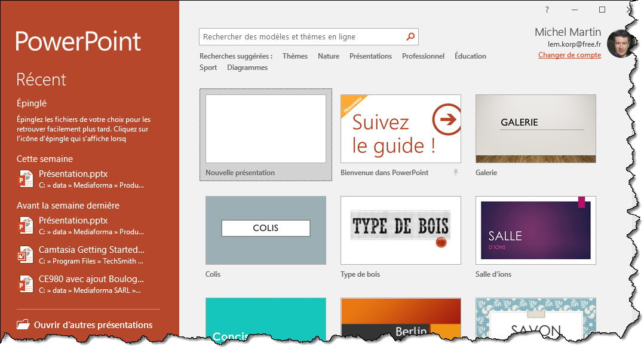Click the help question mark icon
644x349 pixels.
click(547, 10)
